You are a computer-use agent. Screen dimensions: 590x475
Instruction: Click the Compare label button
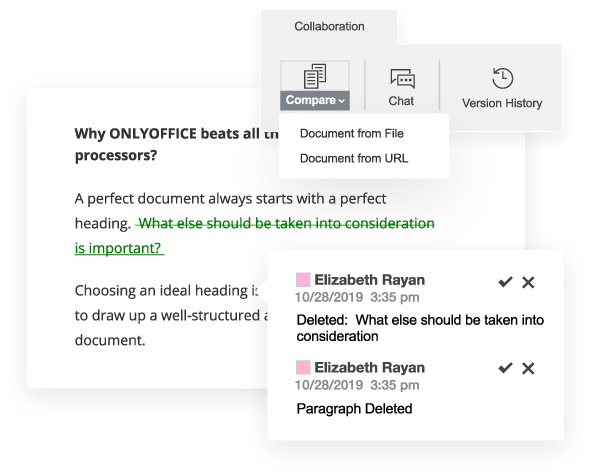pyautogui.click(x=311, y=100)
